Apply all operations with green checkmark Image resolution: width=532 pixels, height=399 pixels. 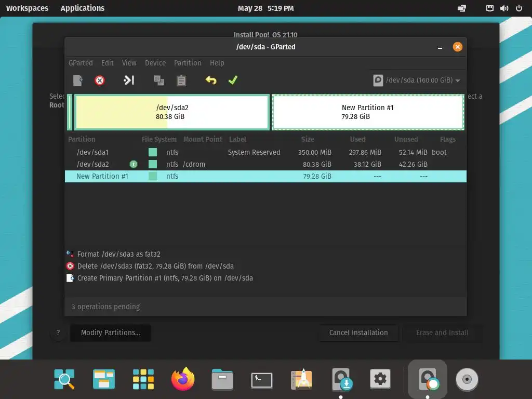(233, 80)
